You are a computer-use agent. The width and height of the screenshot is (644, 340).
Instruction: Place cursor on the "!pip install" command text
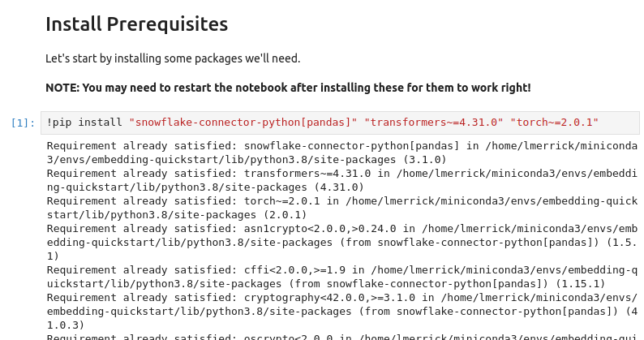(84, 123)
